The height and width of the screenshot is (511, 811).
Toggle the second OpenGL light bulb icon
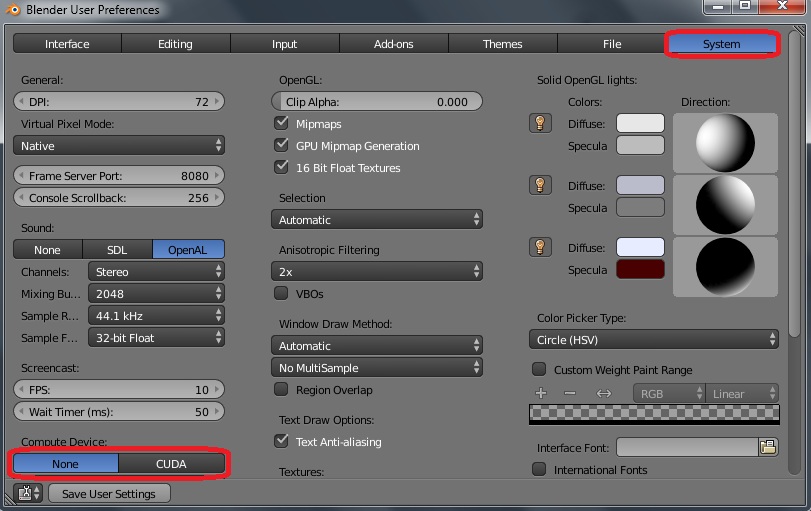(540, 185)
